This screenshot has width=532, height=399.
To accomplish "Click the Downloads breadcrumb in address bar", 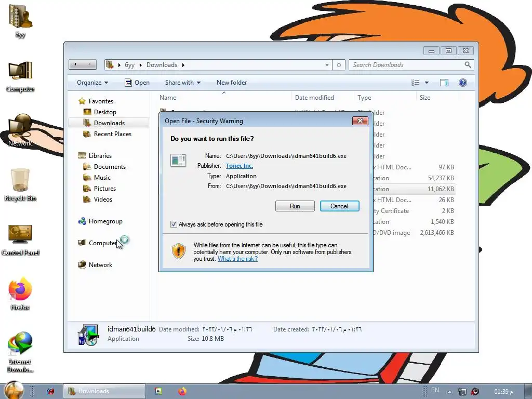I will 162,65.
